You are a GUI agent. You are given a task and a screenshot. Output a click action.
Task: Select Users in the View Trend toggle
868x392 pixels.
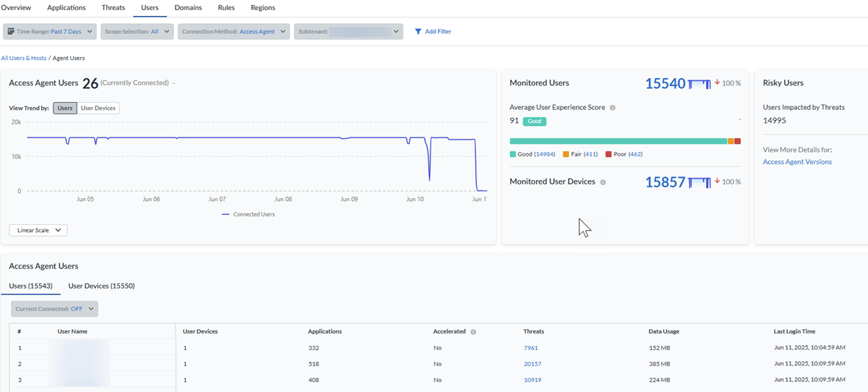pyautogui.click(x=65, y=108)
